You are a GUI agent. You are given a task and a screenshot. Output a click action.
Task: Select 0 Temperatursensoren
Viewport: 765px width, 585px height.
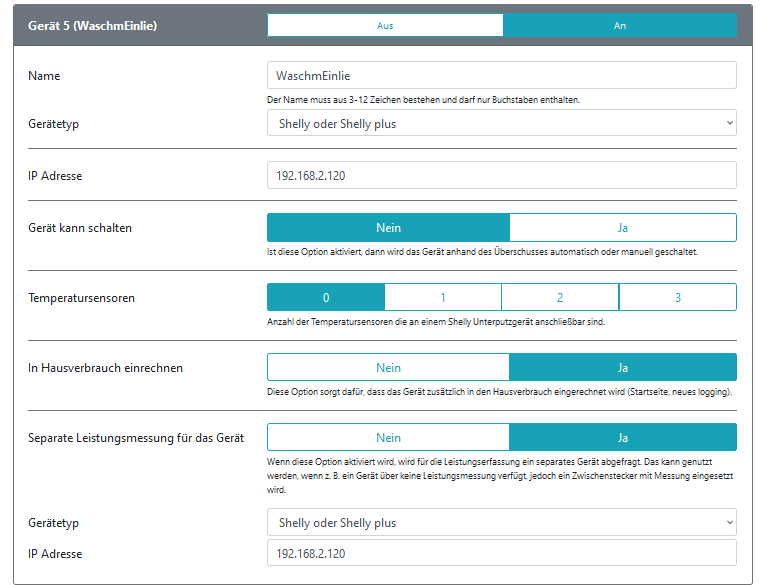click(326, 297)
